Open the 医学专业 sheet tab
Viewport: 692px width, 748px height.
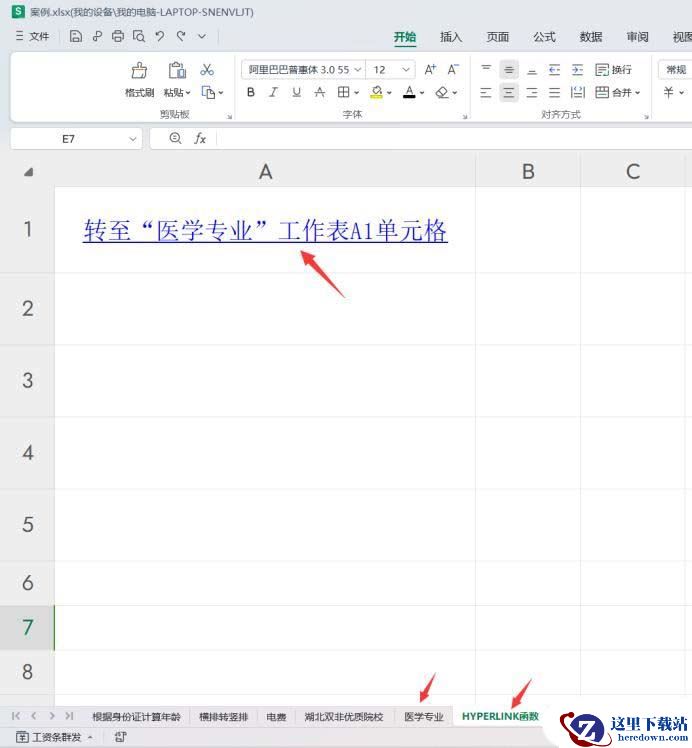coord(423,716)
